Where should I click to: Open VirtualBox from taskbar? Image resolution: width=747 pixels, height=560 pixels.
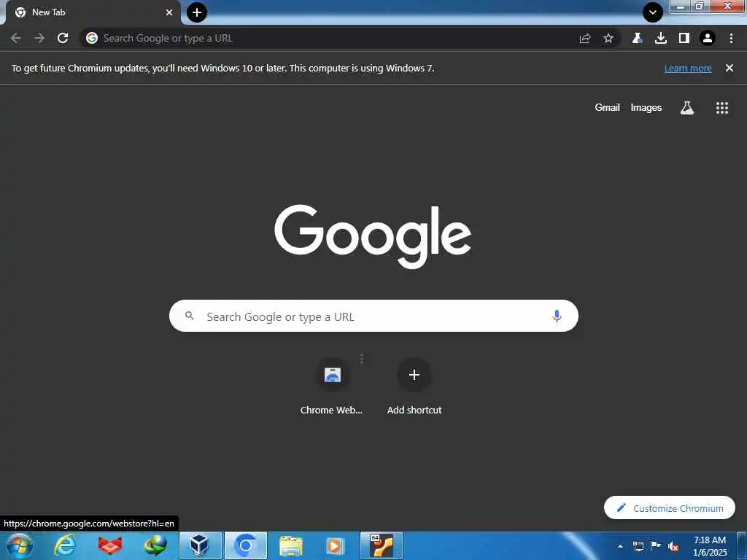click(200, 545)
